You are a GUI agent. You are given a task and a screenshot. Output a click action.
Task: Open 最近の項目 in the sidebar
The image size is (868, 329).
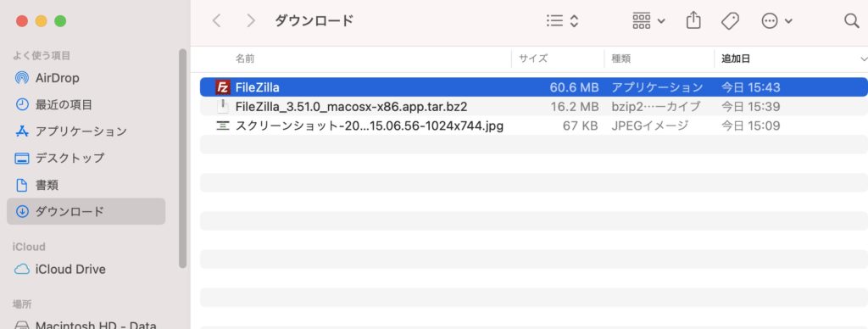click(86, 104)
